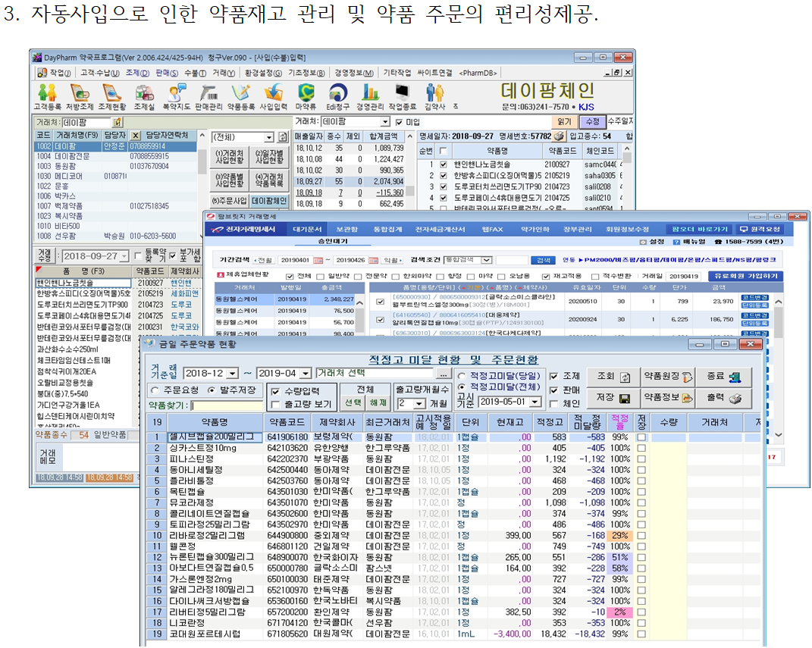Click the printer icon next to 명세번호 57782
Viewport: 812px width, 648px height.
(x=559, y=136)
